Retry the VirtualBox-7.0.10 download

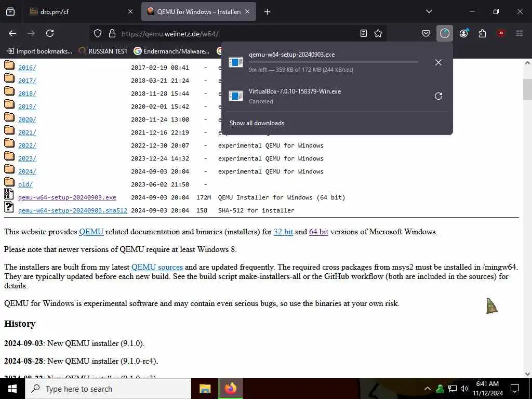(x=438, y=96)
